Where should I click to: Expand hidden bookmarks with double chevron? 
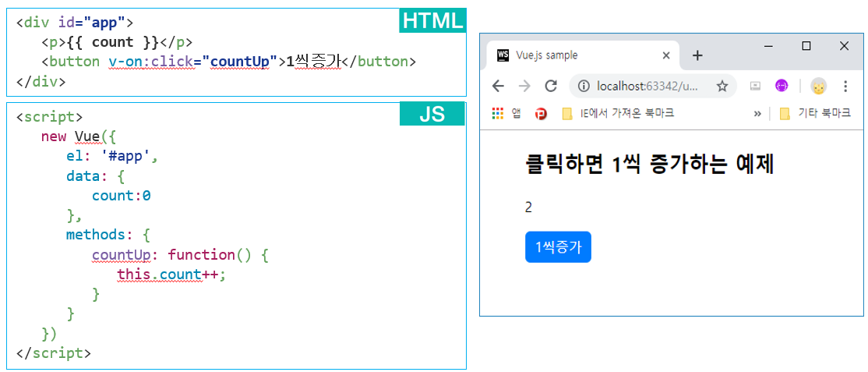757,114
